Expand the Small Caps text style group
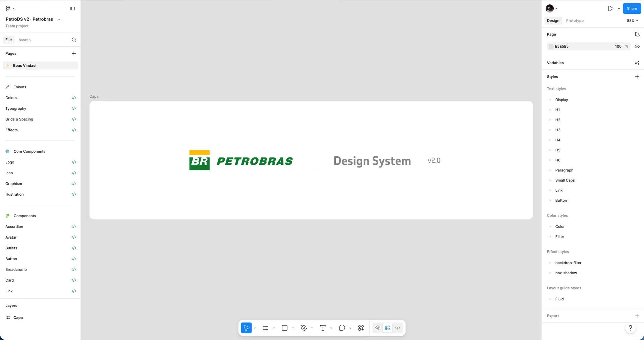This screenshot has height=340, width=644. (550, 180)
